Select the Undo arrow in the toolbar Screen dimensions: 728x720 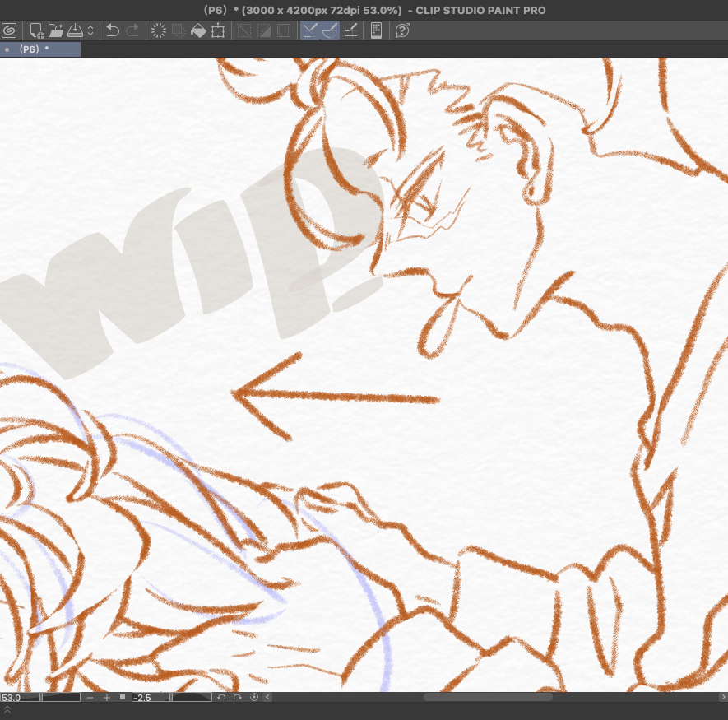[x=113, y=30]
